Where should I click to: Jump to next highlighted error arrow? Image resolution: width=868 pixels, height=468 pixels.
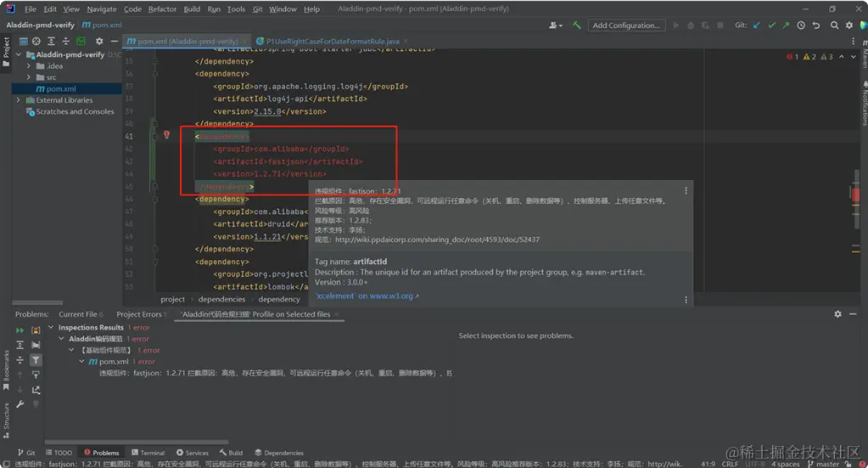coord(853,57)
